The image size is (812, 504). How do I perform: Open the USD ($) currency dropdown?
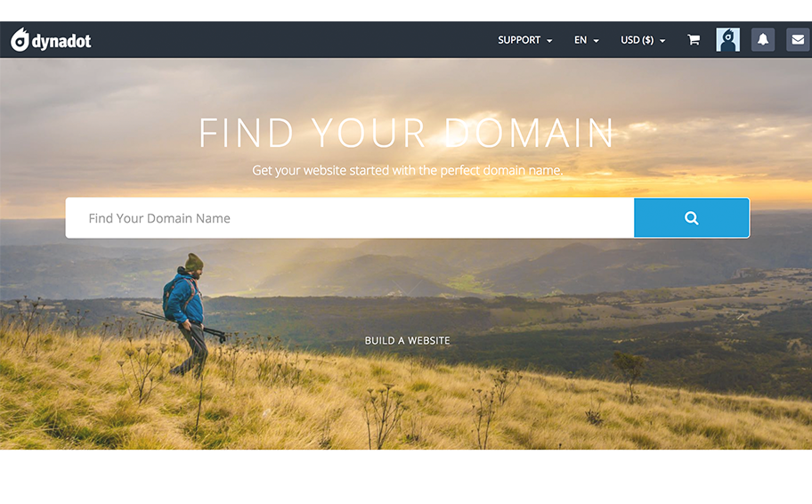[x=643, y=40]
